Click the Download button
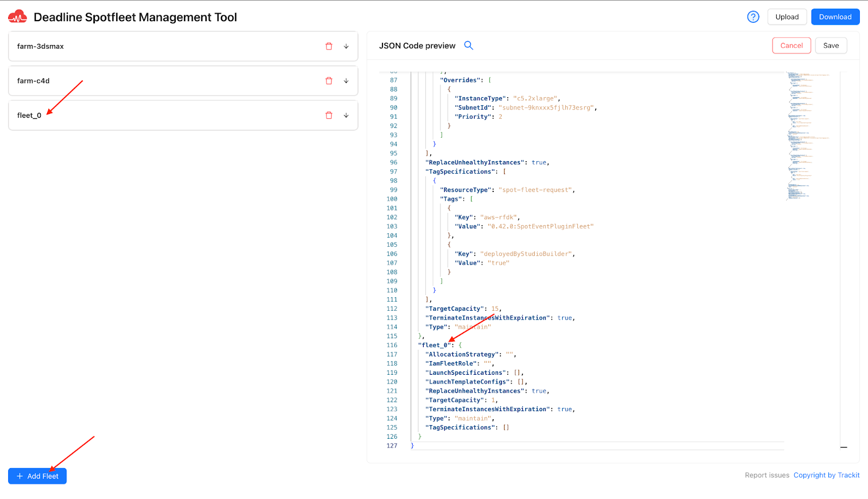Viewport: 868px width, 499px height. click(x=835, y=17)
